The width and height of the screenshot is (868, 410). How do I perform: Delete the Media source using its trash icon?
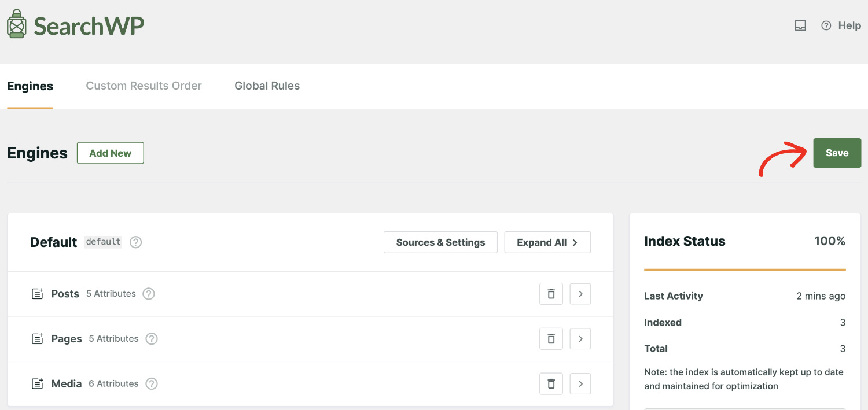550,383
